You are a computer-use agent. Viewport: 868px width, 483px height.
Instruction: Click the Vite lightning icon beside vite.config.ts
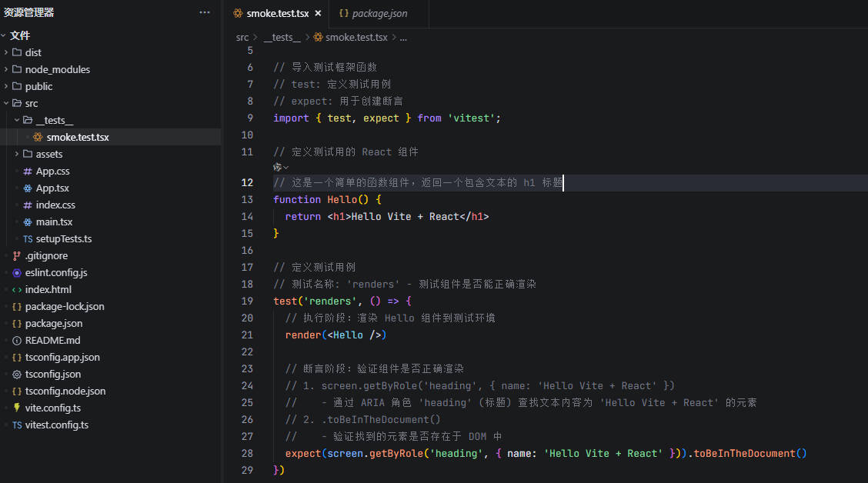[17, 408]
